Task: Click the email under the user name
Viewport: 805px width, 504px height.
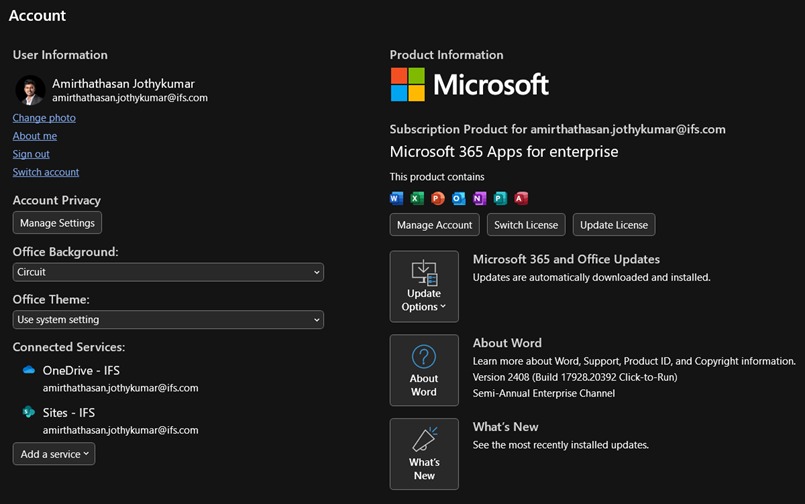Action: 130,98
